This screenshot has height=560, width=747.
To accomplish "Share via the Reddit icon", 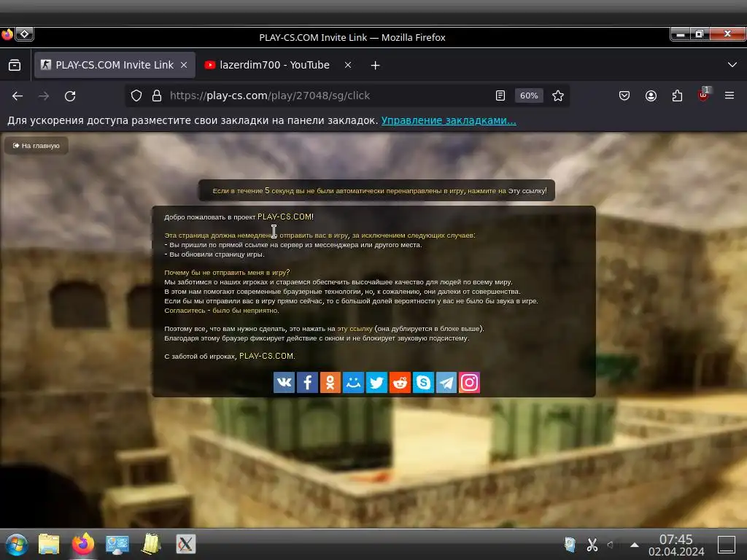I will (400, 382).
